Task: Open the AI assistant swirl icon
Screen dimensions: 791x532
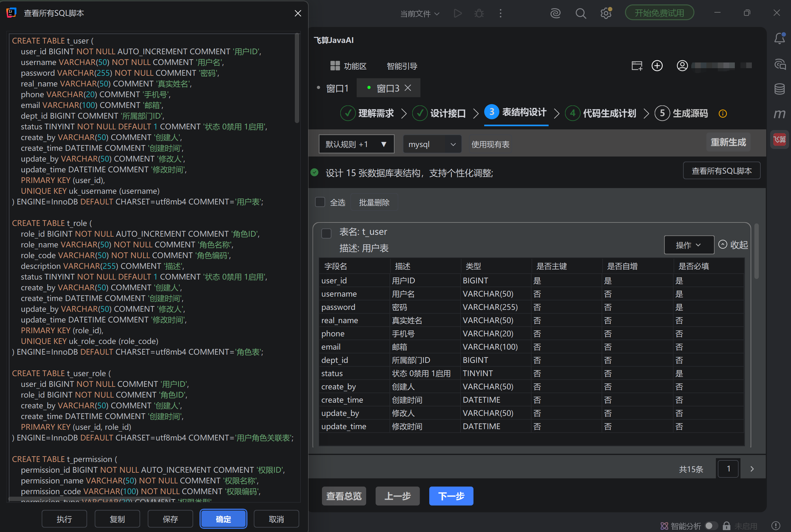Action: tap(555, 13)
